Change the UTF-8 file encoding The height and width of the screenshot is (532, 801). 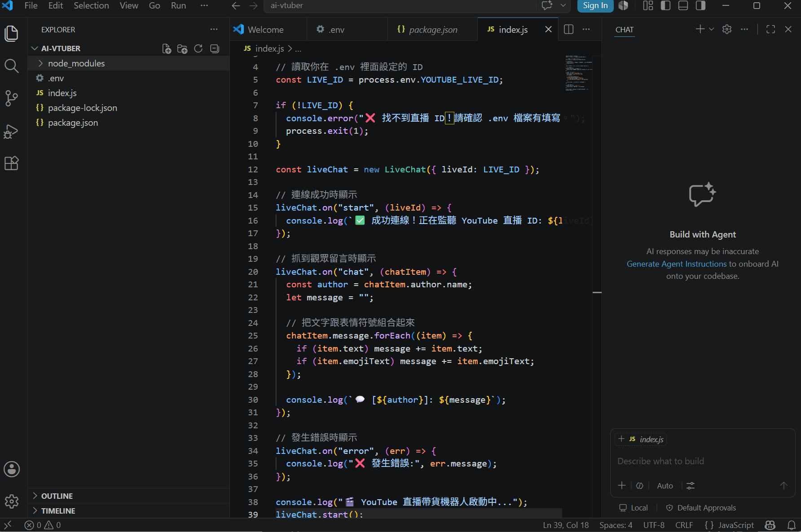click(654, 525)
